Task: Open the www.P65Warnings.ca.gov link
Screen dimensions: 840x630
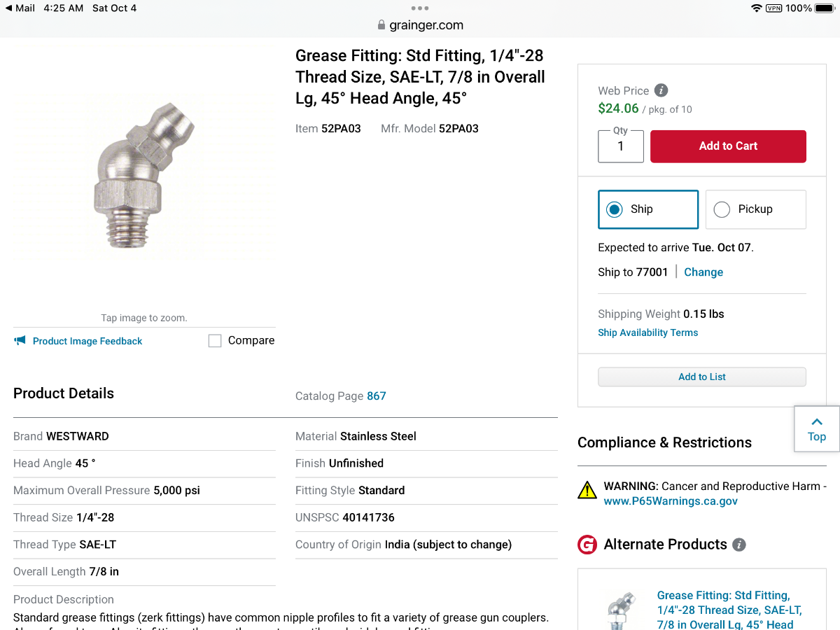Action: click(671, 501)
